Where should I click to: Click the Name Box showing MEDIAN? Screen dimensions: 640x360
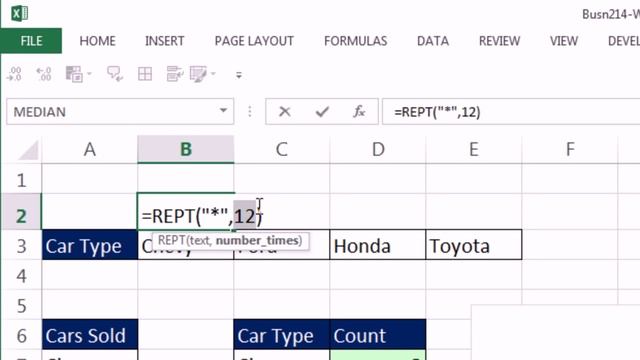(120, 111)
